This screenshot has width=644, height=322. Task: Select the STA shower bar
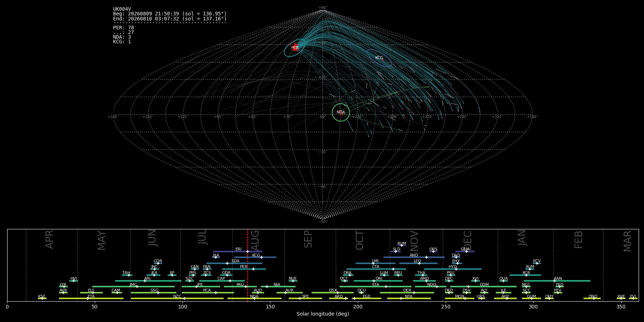tap(375, 287)
